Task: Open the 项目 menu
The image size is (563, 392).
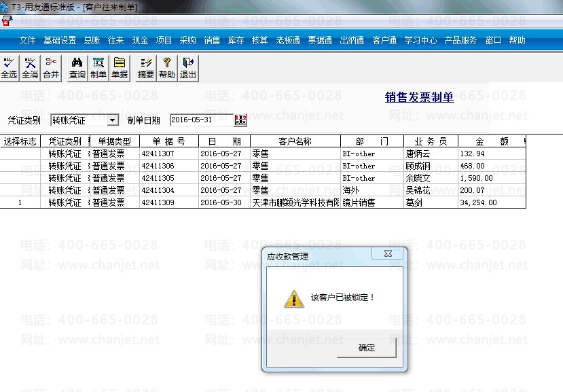Action: pos(164,40)
